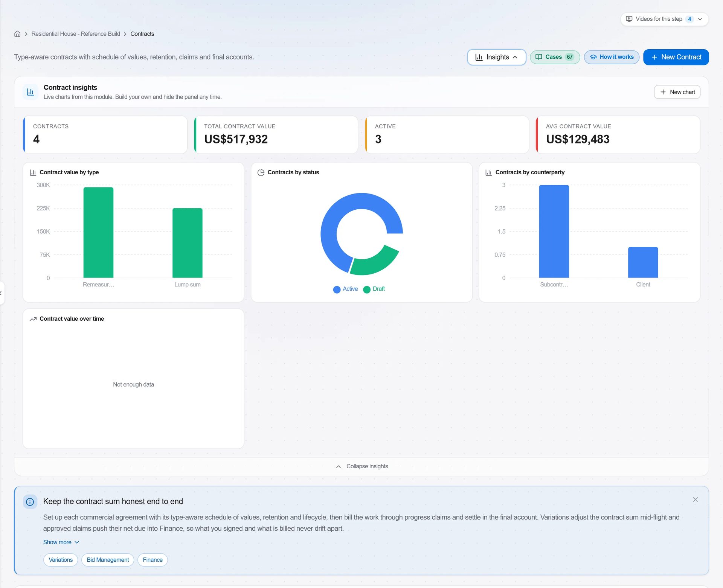Add a New chart to insights

coord(677,92)
